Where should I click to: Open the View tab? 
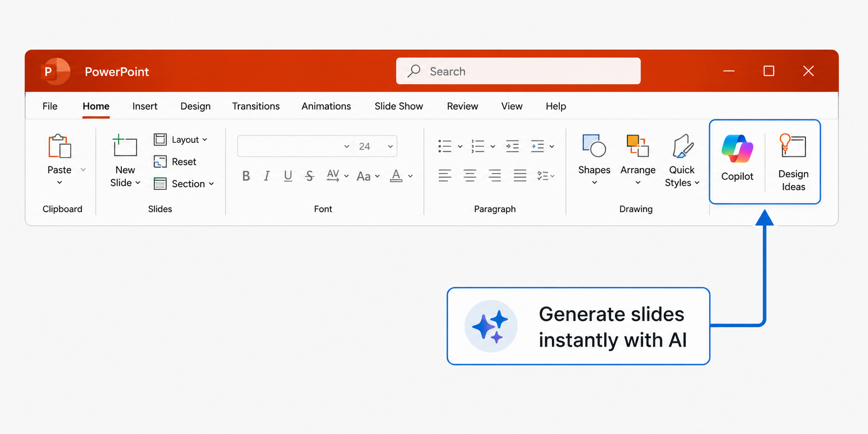(x=512, y=106)
